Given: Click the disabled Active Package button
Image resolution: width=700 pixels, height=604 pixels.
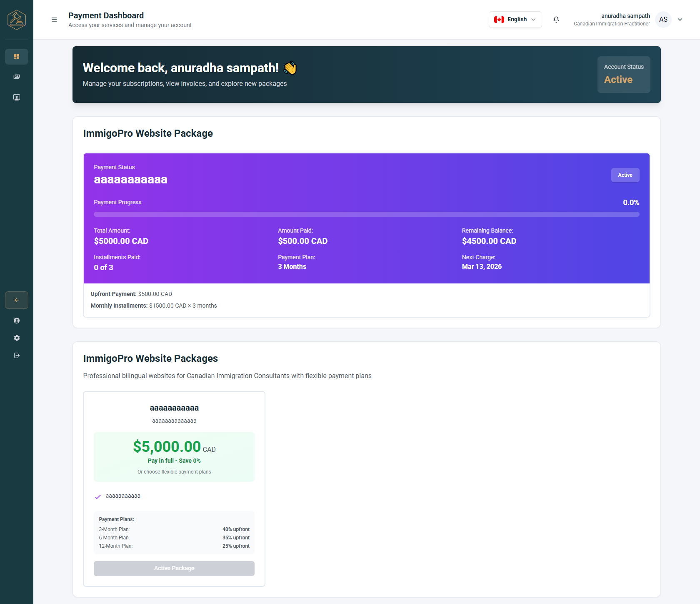Looking at the screenshot, I should (x=174, y=569).
